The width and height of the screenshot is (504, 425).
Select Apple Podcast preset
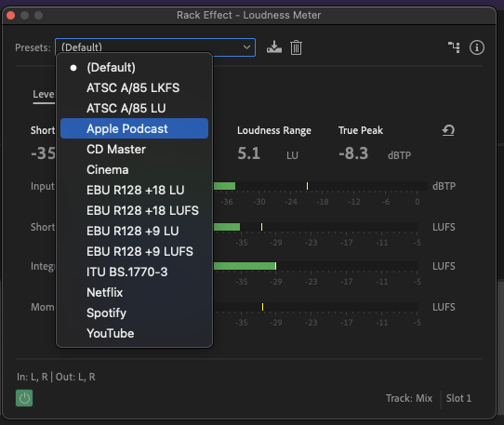[134, 128]
